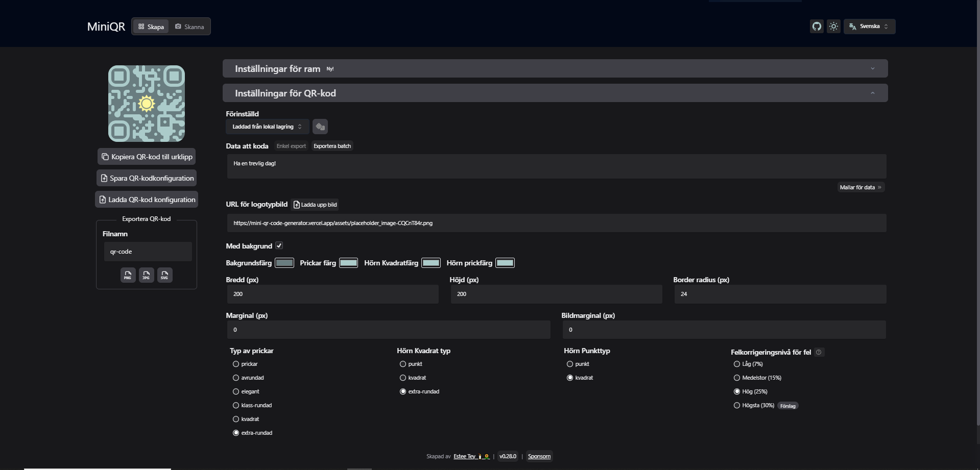The height and width of the screenshot is (470, 980).
Task: Click Ladda upp bild button
Action: pyautogui.click(x=315, y=205)
